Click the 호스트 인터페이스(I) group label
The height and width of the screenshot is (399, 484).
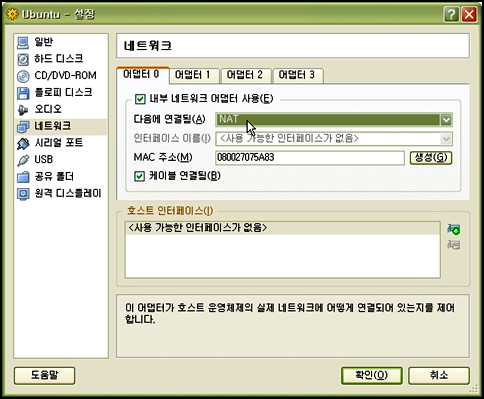170,211
